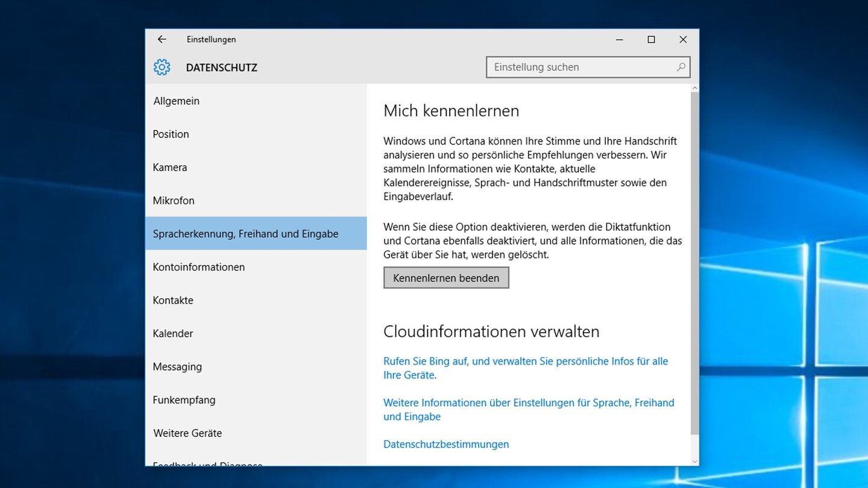Open Kamera privacy settings
The width and height of the screenshot is (868, 488).
point(256,167)
